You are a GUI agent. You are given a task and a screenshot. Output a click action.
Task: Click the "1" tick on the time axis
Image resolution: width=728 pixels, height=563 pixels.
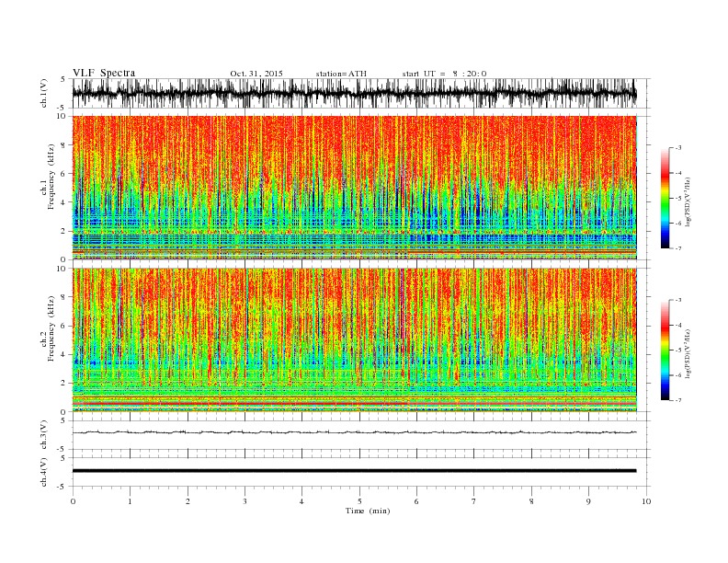[x=131, y=501]
